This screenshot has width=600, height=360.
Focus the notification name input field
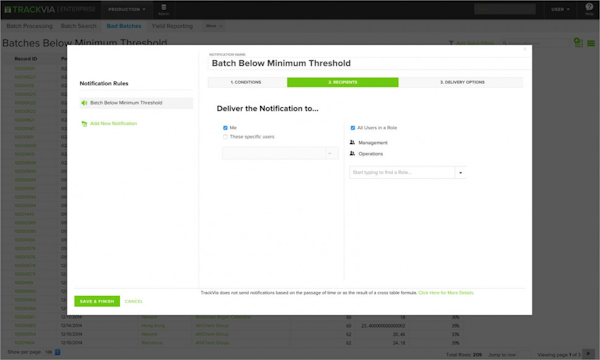coord(367,63)
